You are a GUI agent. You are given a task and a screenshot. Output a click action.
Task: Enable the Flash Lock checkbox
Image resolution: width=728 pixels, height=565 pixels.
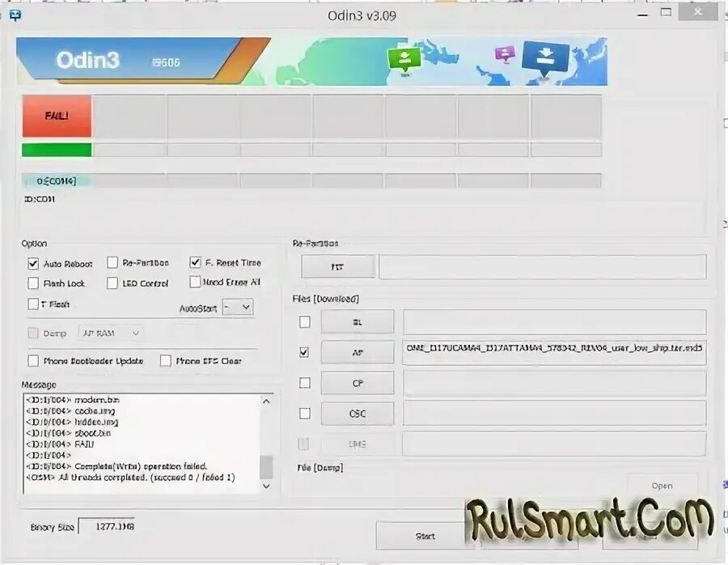(33, 283)
